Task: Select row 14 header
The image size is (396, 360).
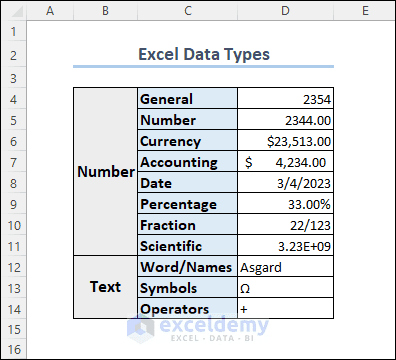Action: [13, 309]
